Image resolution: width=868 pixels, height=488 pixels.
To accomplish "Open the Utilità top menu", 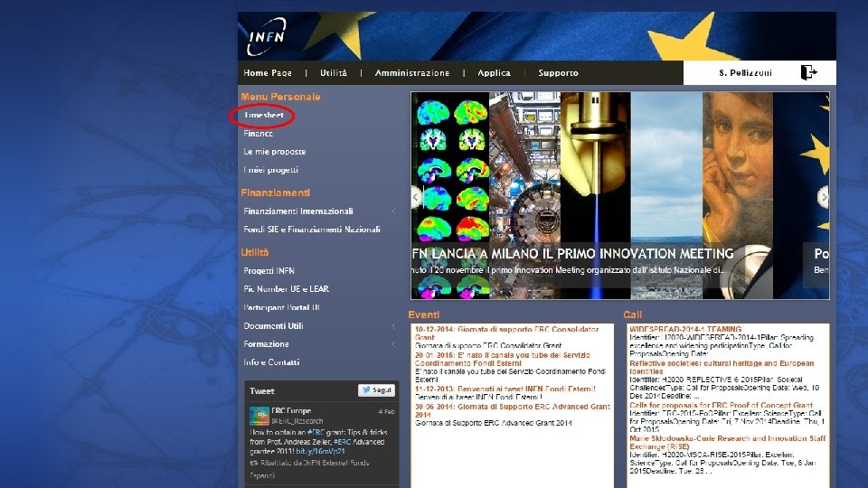I will tap(334, 73).
